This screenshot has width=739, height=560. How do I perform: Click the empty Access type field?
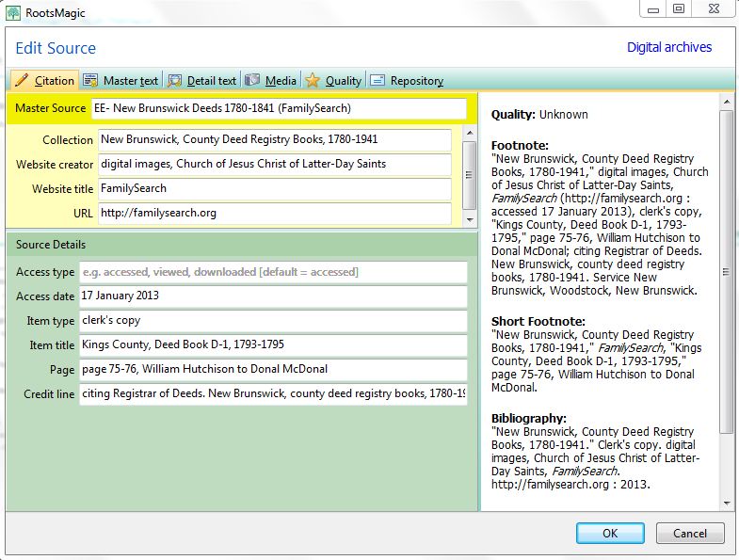(x=273, y=272)
